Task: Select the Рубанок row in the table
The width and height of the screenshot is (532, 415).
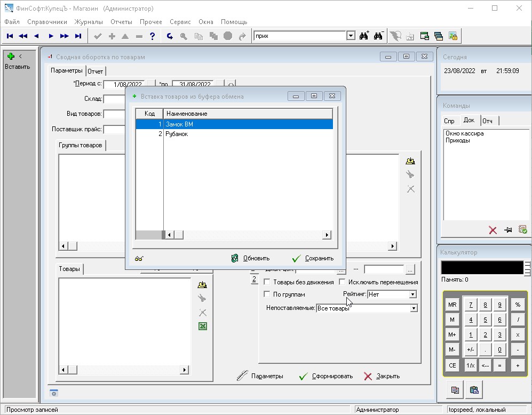Action: [177, 134]
